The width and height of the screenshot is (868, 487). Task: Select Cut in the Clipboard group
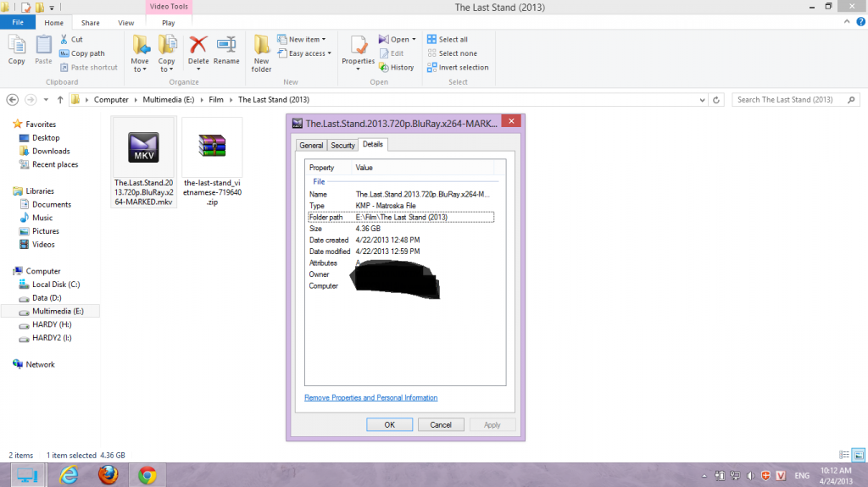[x=71, y=39]
